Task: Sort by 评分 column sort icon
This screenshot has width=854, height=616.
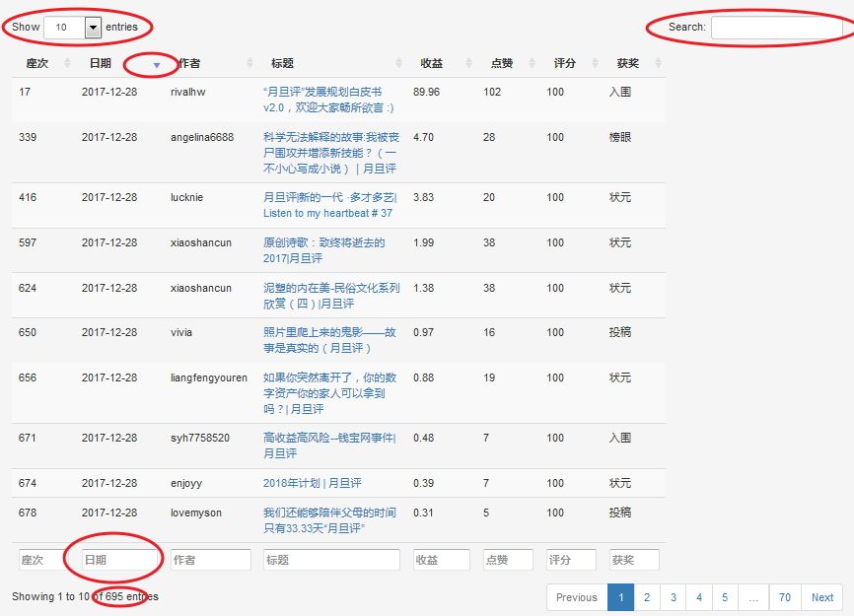Action: [595, 63]
